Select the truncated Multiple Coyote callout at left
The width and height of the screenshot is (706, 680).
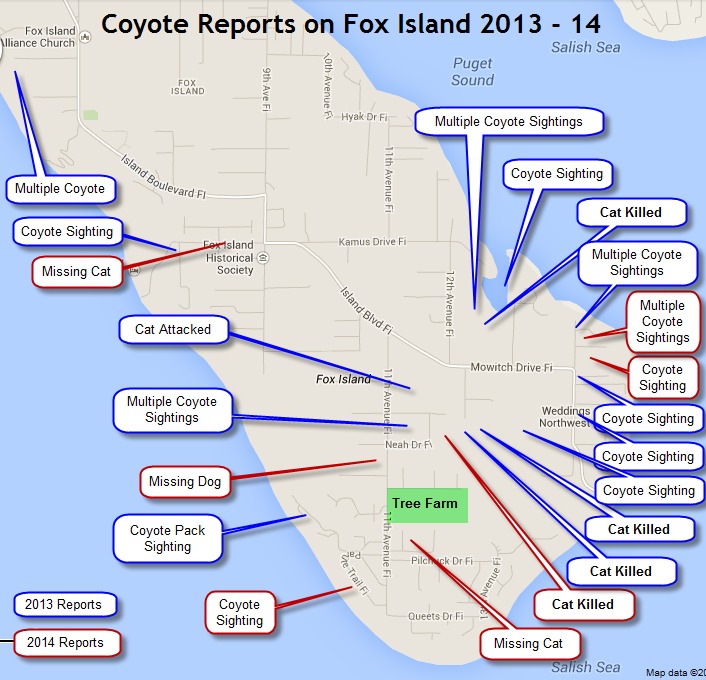[x=59, y=188]
